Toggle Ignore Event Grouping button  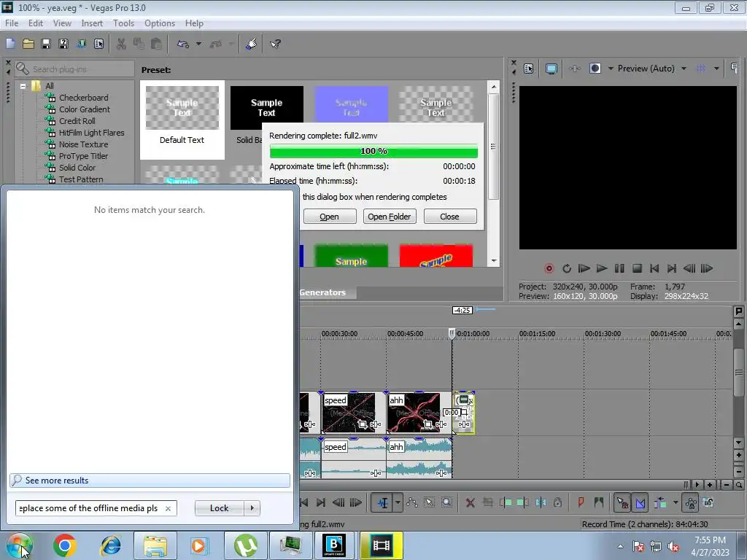click(708, 502)
